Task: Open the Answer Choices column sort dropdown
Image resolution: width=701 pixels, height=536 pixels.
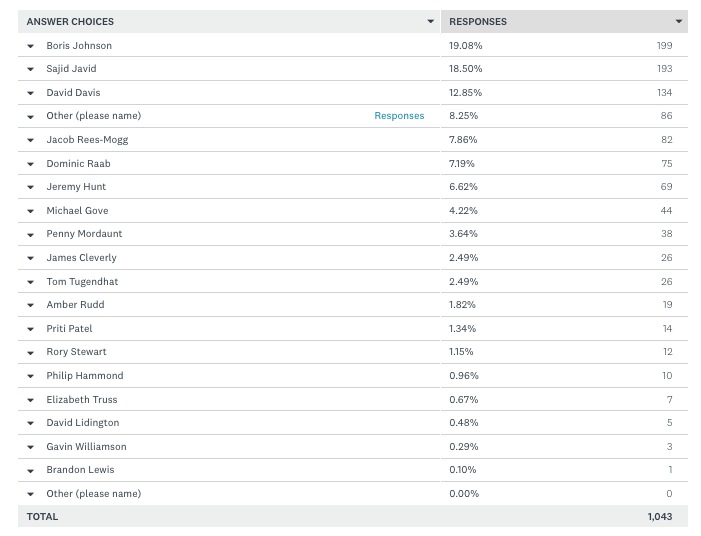Action: pyautogui.click(x=431, y=21)
